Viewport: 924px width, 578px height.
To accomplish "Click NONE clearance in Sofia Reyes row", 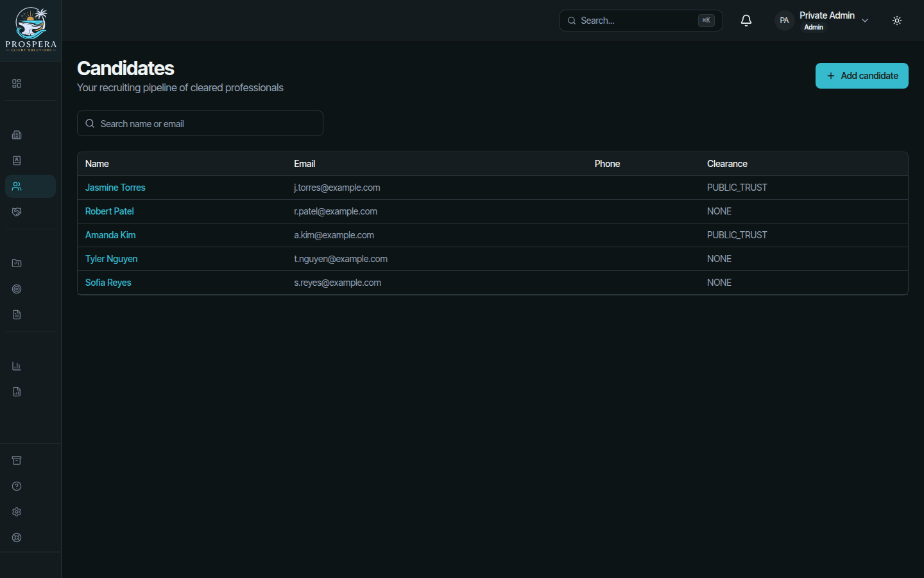I will (x=719, y=283).
